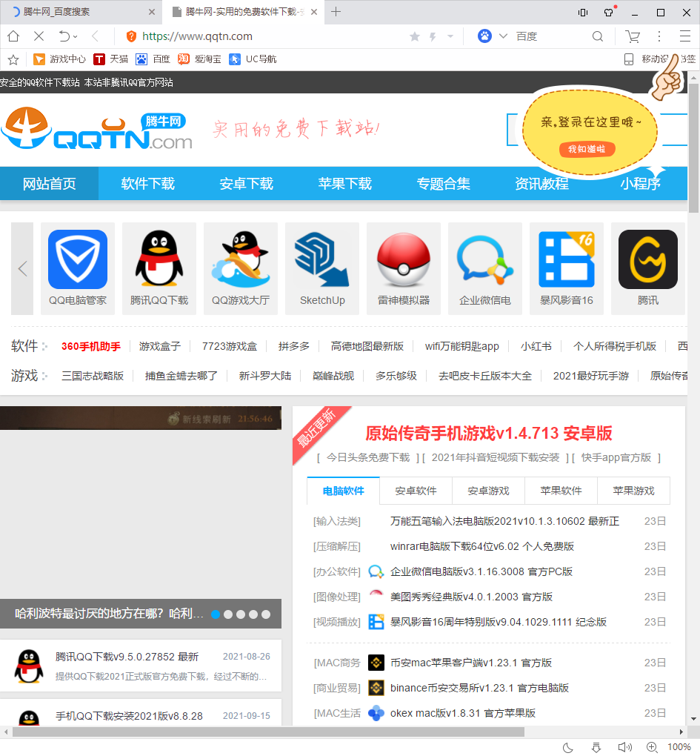Open 企业微信电 app icon
Viewport: 700px width, 756px height.
(484, 259)
